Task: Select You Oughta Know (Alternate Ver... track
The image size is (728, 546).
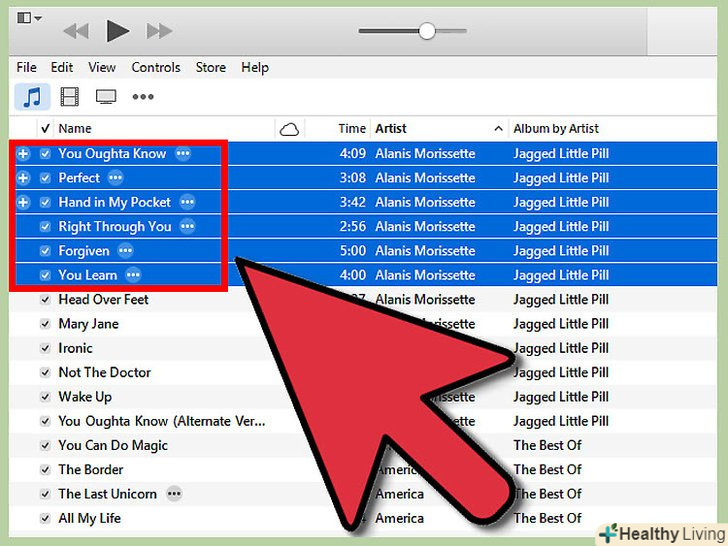Action: pos(162,421)
